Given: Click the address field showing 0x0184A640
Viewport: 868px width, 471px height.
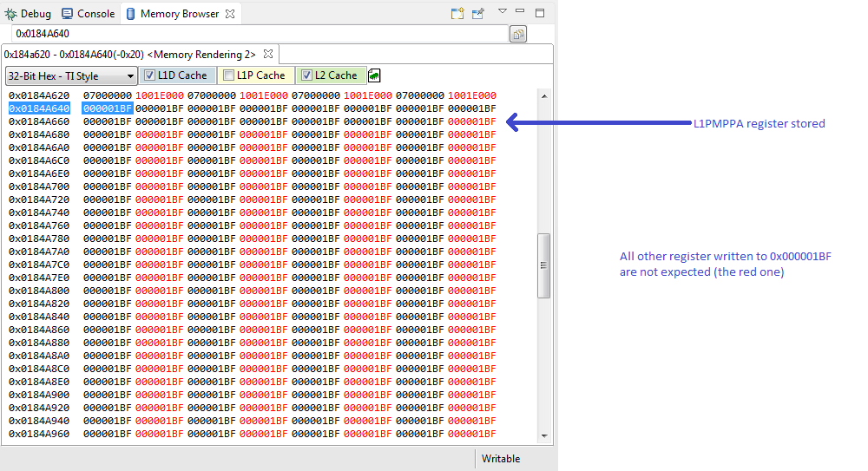Looking at the screenshot, I should (x=259, y=34).
